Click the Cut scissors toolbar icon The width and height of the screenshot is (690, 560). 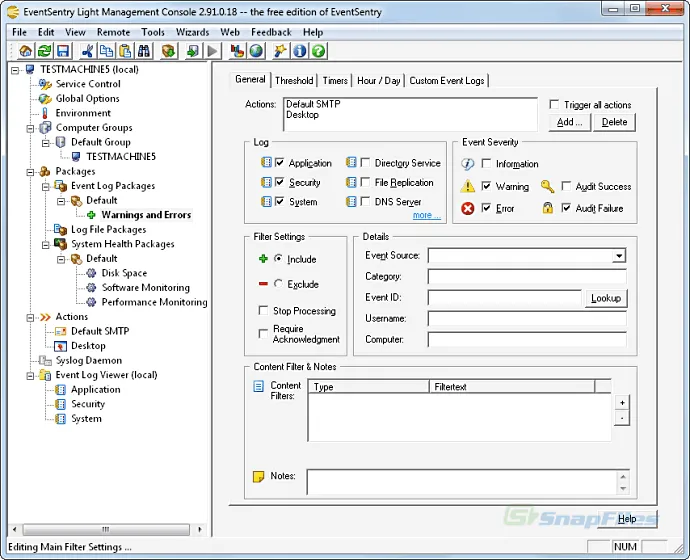tap(87, 51)
